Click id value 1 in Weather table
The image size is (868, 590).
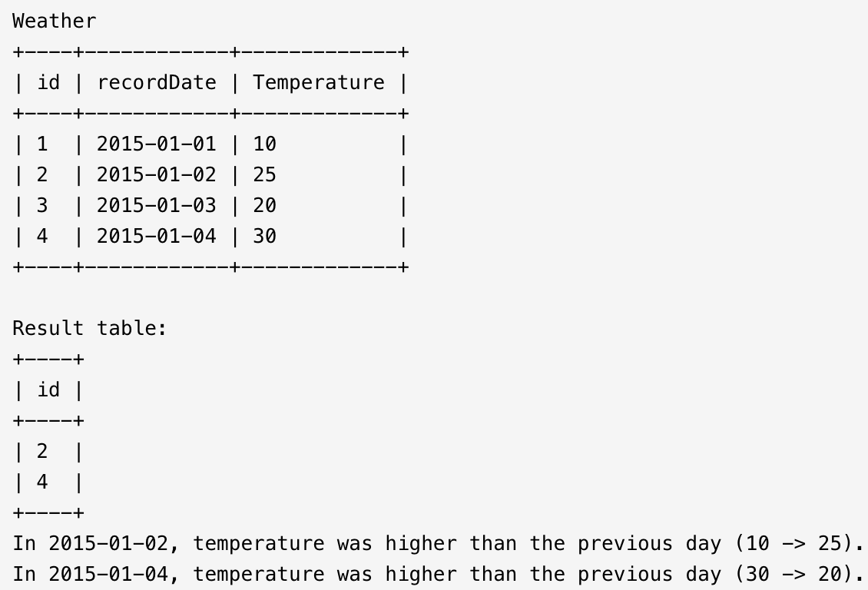[x=42, y=144]
